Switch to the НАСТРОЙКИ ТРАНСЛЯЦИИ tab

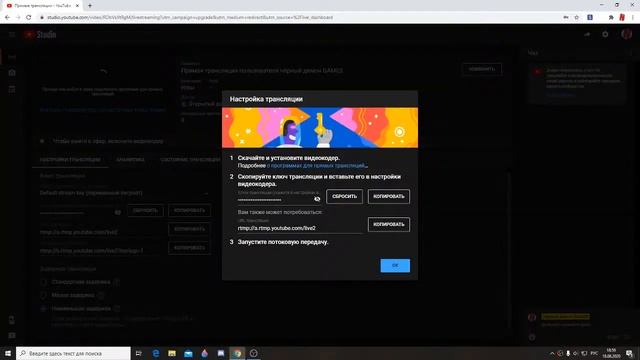tap(70, 160)
